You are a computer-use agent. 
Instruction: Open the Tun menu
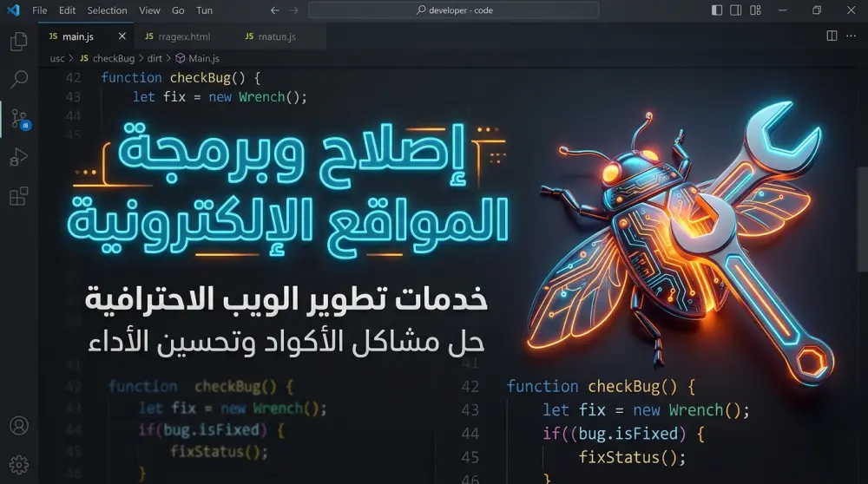[204, 10]
